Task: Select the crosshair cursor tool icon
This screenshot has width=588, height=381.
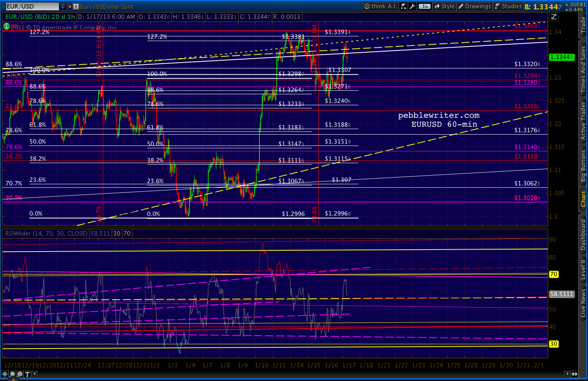Action: point(5,374)
